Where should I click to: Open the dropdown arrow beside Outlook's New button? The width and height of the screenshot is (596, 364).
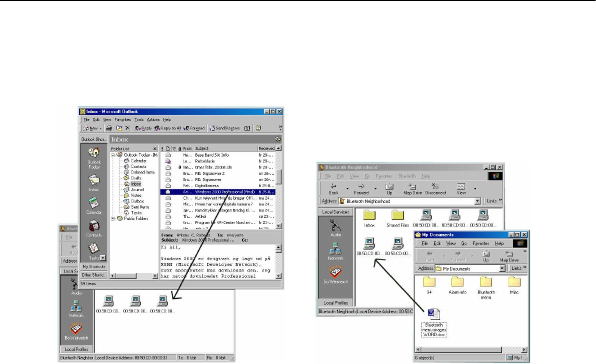pos(100,128)
